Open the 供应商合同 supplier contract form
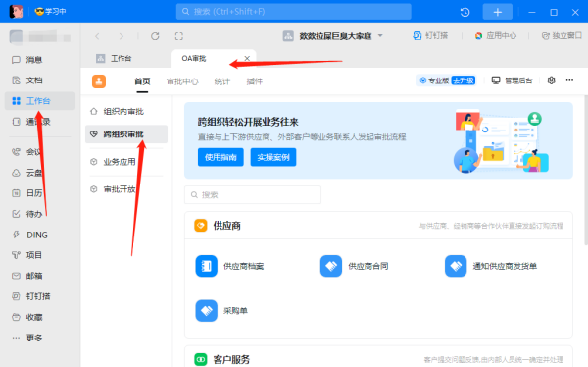This screenshot has height=367, width=588. point(354,266)
